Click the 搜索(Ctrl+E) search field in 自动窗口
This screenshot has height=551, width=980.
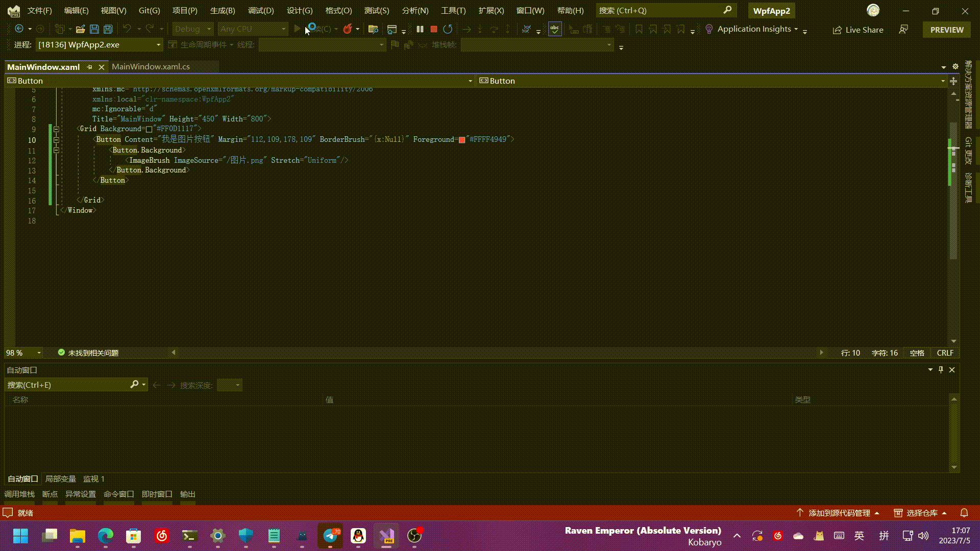pos(66,385)
